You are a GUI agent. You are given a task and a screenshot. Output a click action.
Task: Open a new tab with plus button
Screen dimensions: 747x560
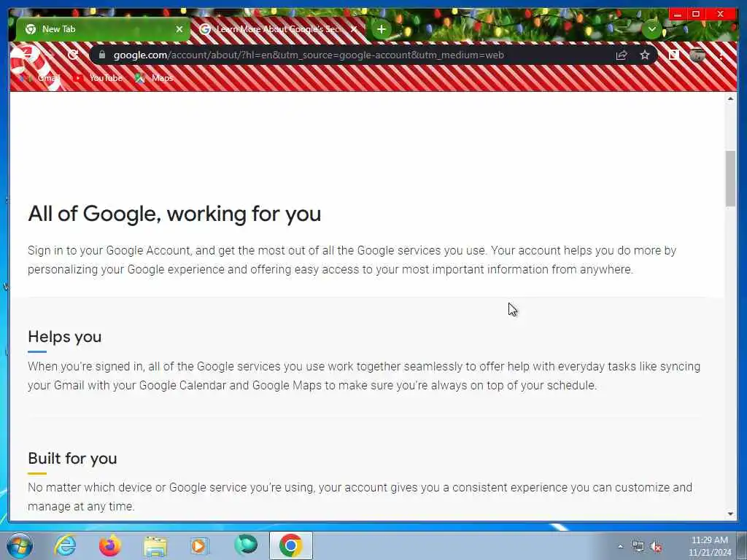381,29
